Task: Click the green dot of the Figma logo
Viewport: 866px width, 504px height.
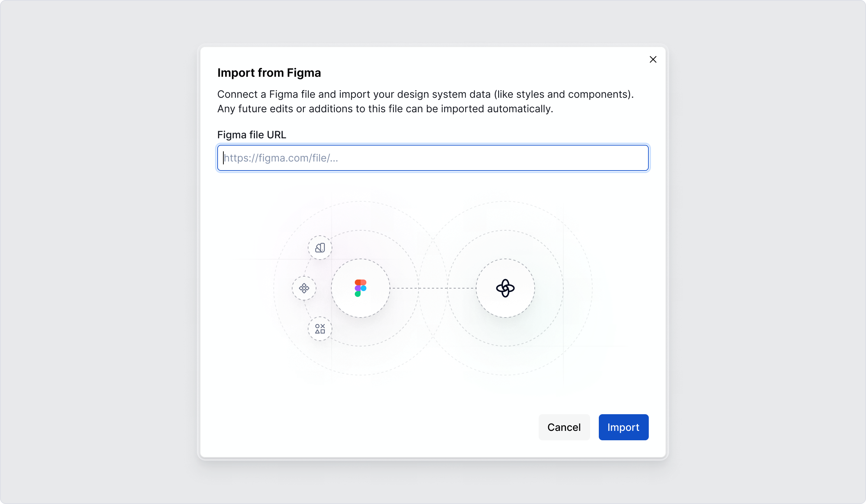Action: click(358, 294)
